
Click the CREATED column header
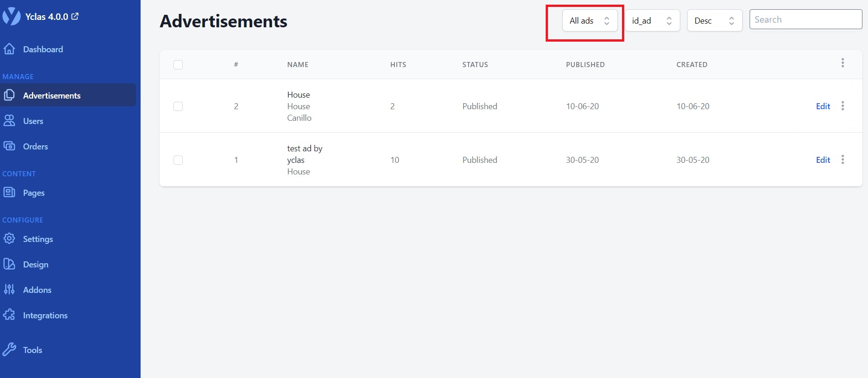[x=692, y=65]
